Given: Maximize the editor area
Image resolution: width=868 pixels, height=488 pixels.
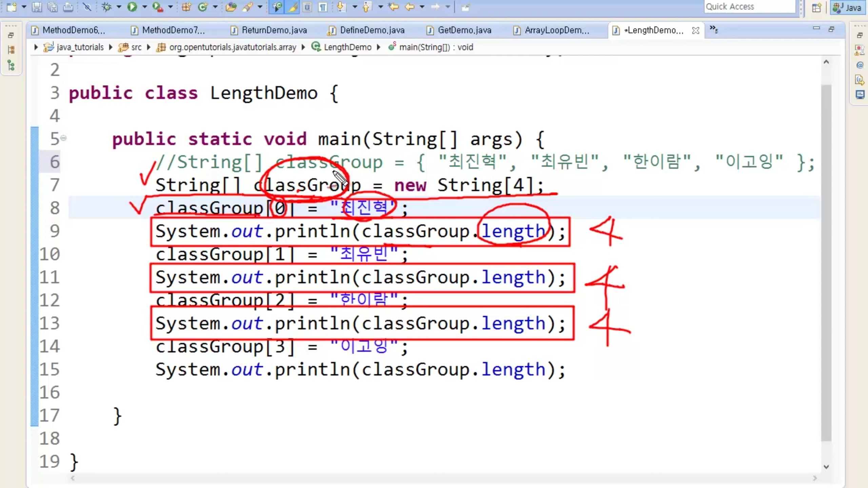Looking at the screenshot, I should click(831, 29).
